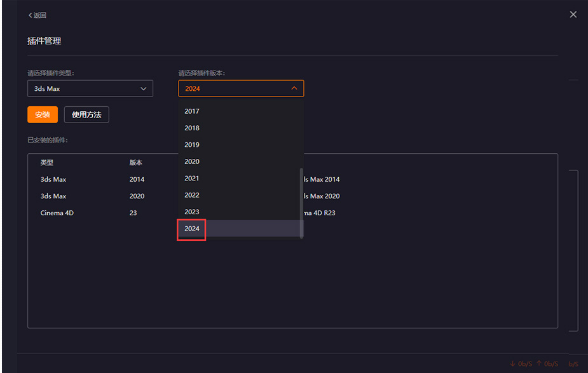Select the Cinema 4D installed plugin row
The width and height of the screenshot is (588, 373).
pos(292,213)
